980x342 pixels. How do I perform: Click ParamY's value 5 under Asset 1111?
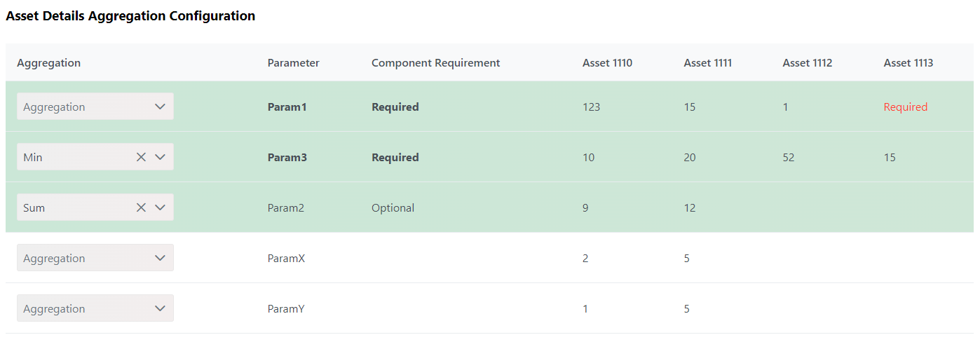point(687,309)
